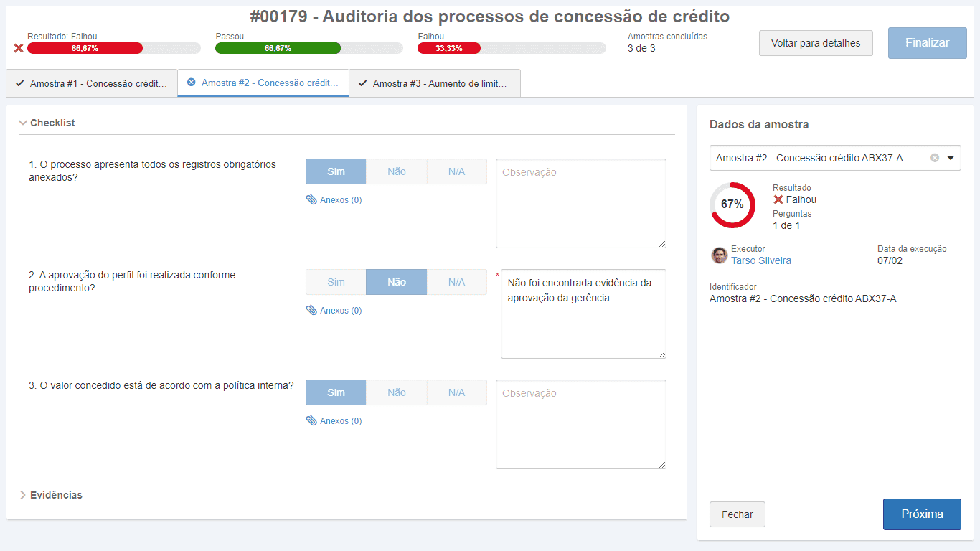
Task: Answer N/A for question 2 profile approval
Action: (457, 282)
